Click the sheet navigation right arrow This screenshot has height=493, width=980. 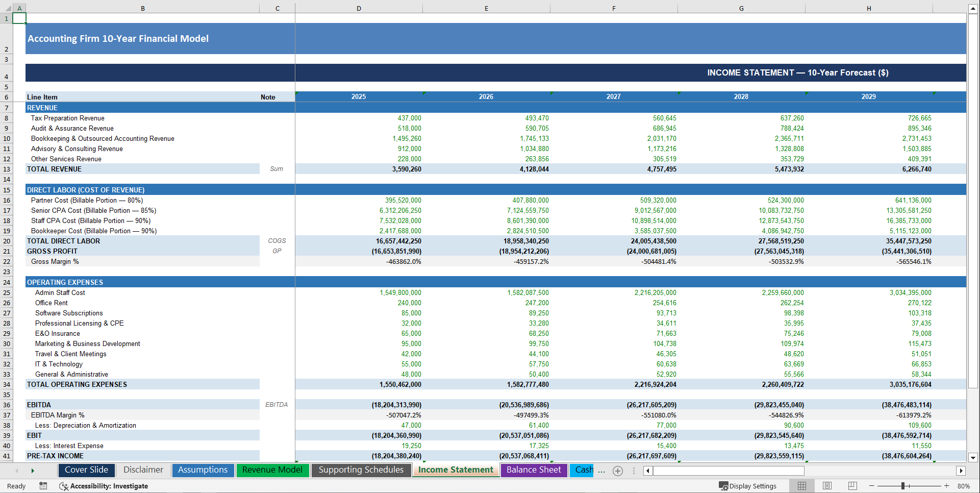coord(33,470)
